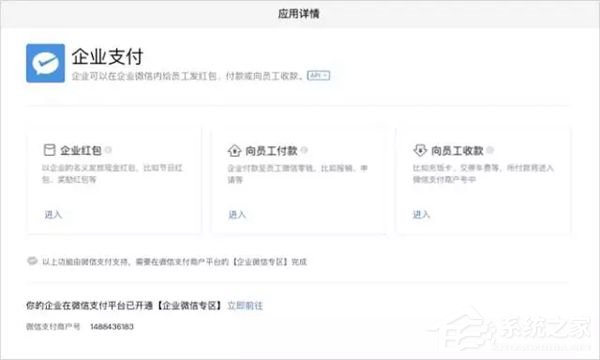Click the 企业支付 description under the heading
The width and height of the screenshot is (600, 360).
pyautogui.click(x=188, y=76)
